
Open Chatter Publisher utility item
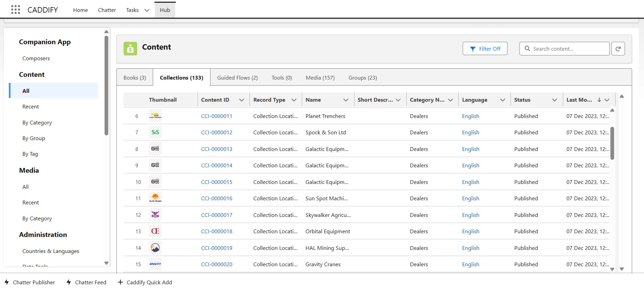30,282
